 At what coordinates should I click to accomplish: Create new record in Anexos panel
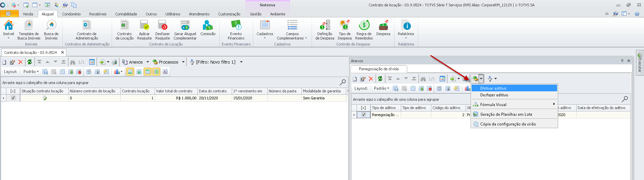click(355, 79)
